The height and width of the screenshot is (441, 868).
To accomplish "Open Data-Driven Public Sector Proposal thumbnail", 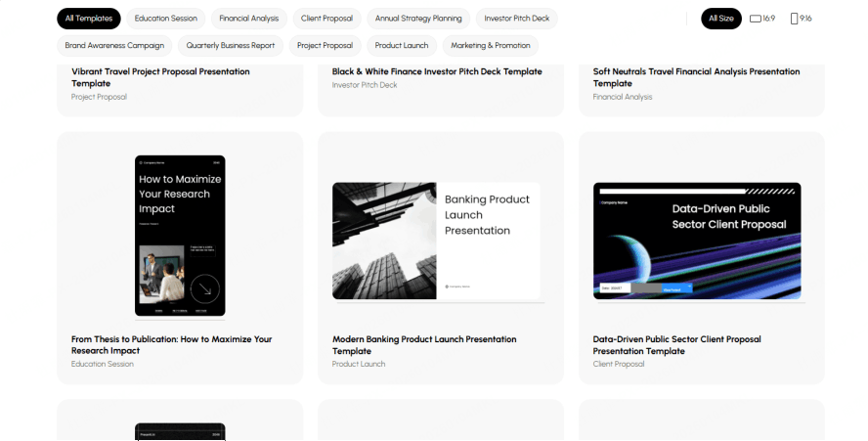I will 697,241.
